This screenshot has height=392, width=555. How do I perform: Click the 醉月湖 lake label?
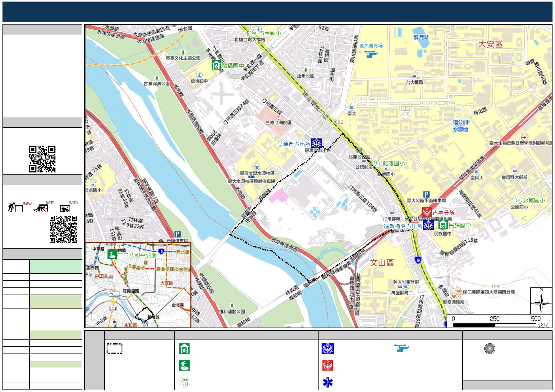(x=421, y=37)
